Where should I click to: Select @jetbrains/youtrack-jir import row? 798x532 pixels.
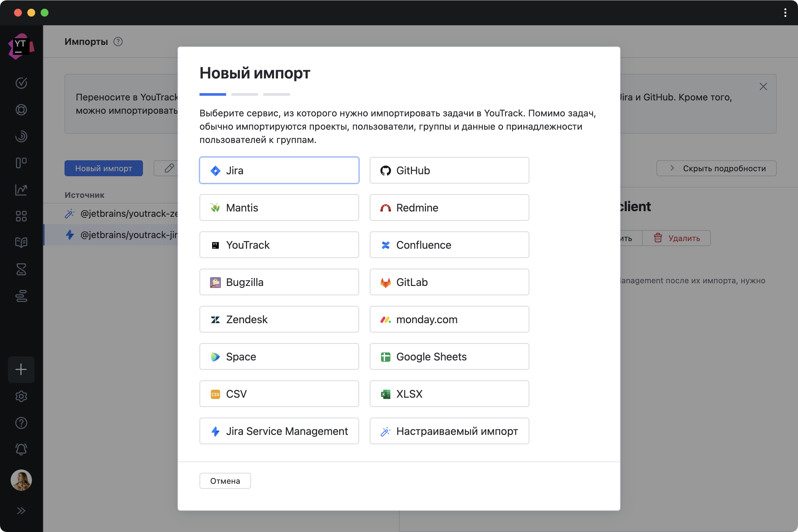111,235
